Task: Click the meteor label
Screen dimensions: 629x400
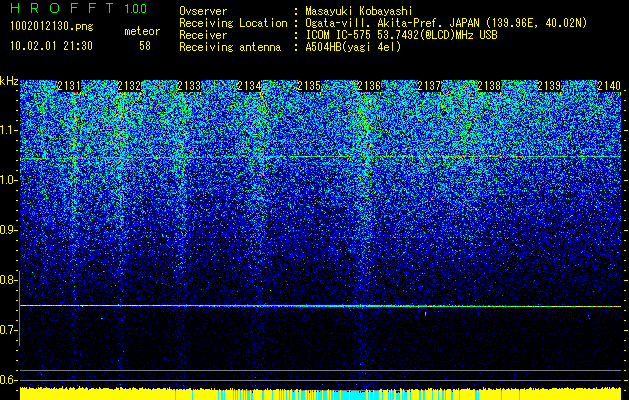Action: click(142, 31)
